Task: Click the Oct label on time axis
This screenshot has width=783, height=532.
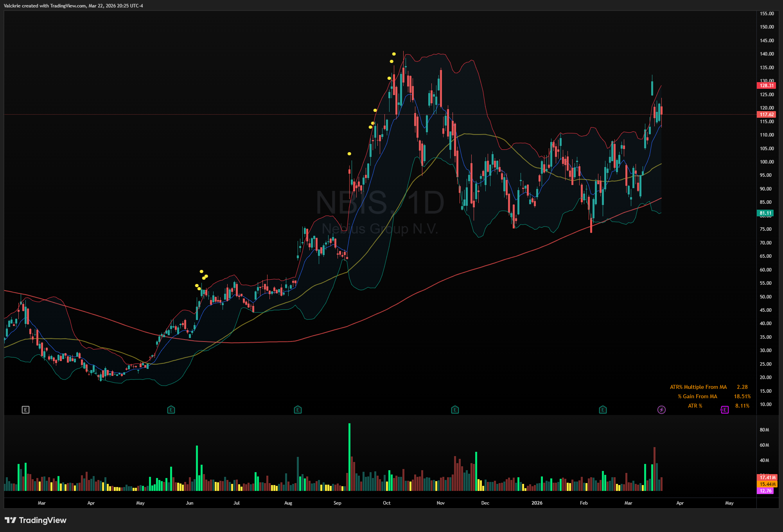Action: click(x=386, y=503)
